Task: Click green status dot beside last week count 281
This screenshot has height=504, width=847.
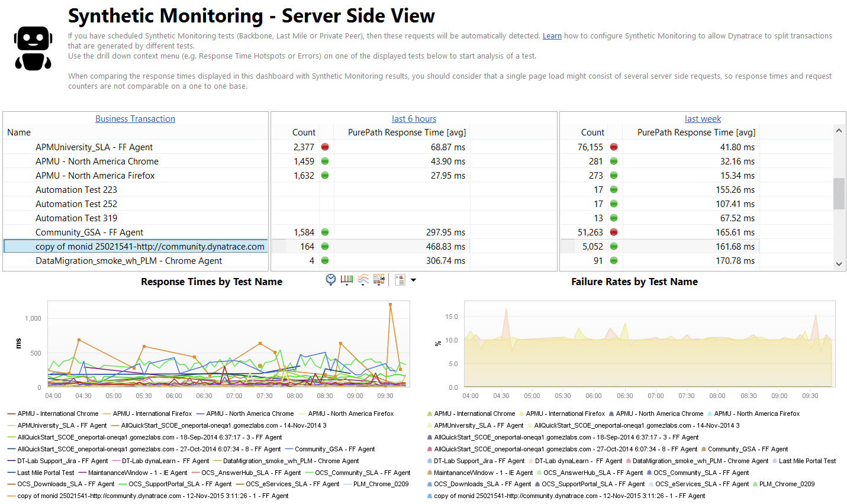Action: point(614,161)
